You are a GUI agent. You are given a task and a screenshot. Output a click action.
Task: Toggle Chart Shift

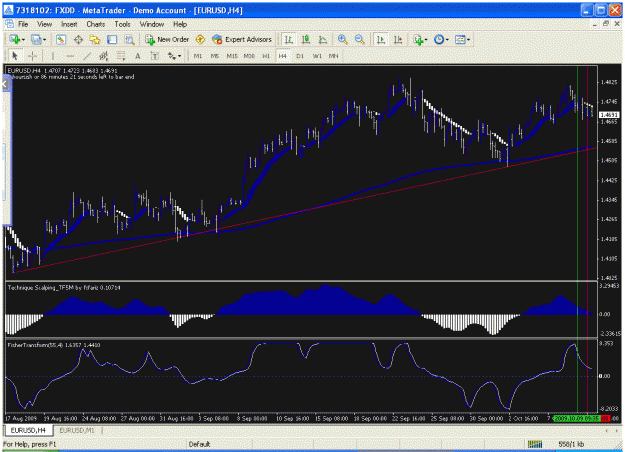coord(398,39)
